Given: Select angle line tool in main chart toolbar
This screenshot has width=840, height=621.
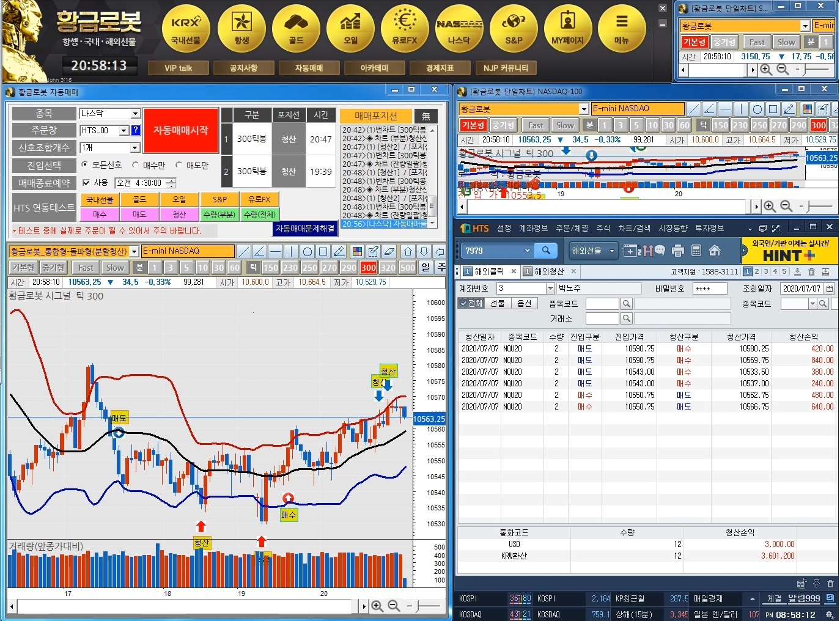Looking at the screenshot, I should pos(260,251).
